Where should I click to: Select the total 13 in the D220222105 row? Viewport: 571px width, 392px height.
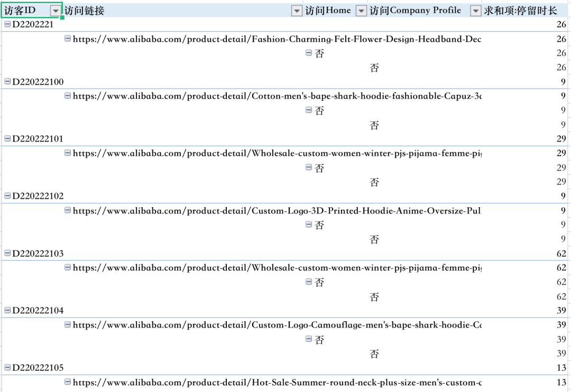pos(561,368)
